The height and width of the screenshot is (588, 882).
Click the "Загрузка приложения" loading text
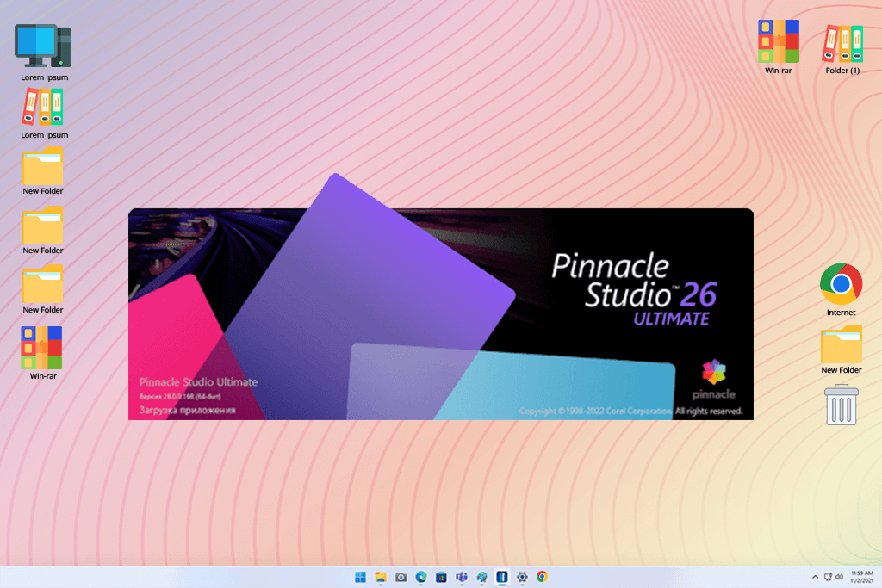[x=187, y=410]
